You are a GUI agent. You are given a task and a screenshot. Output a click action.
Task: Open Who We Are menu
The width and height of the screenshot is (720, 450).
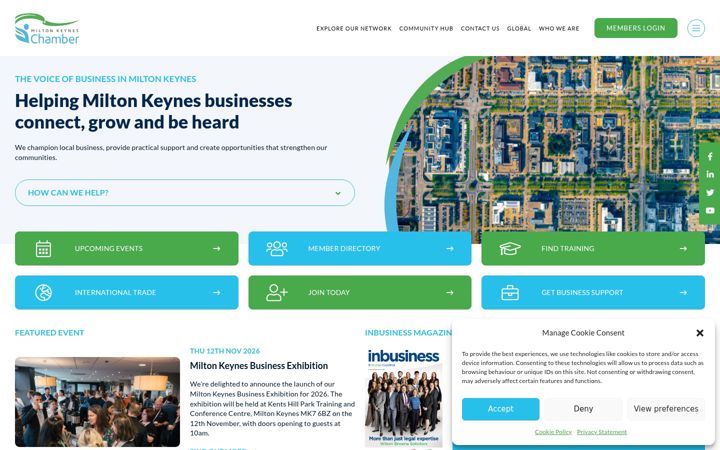[559, 28]
